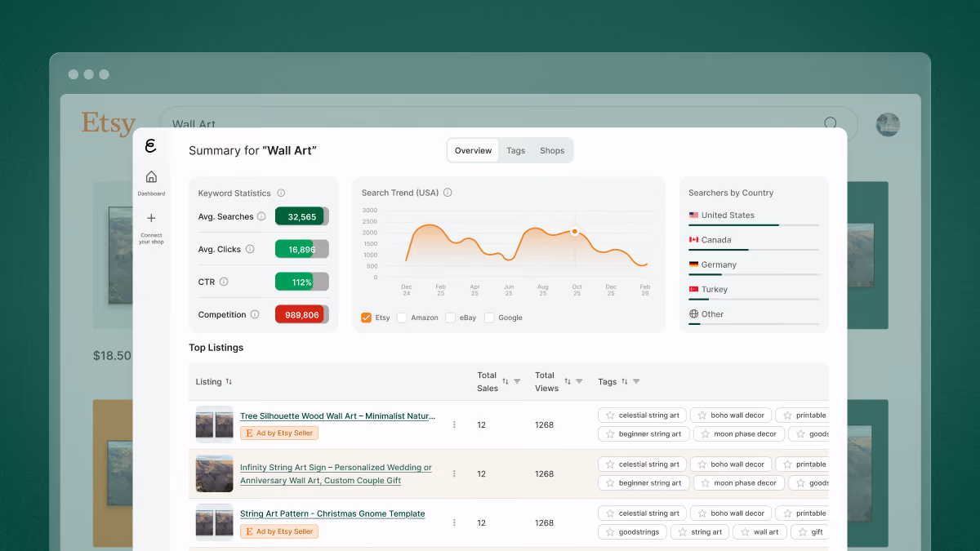The image size is (980, 551).
Task: Star the gift tag
Action: (x=802, y=532)
